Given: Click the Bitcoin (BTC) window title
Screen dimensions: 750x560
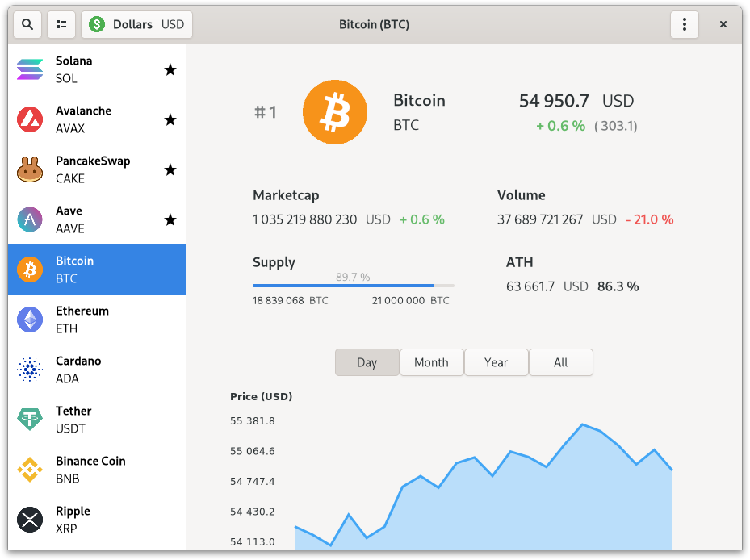Looking at the screenshot, I should (x=374, y=24).
